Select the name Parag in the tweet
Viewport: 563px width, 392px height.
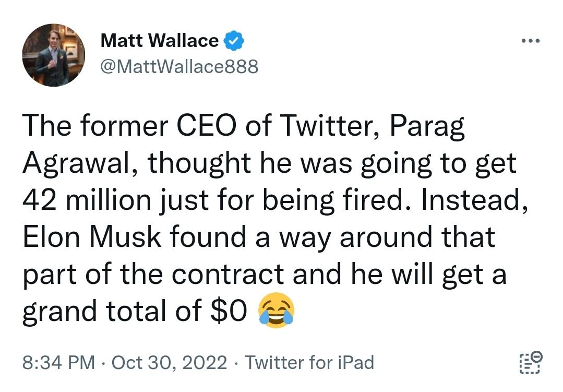[427, 127]
